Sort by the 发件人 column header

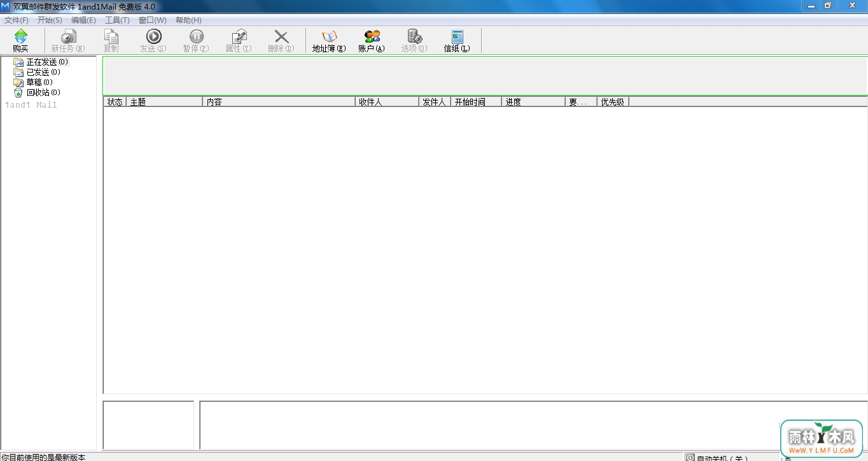coord(435,102)
